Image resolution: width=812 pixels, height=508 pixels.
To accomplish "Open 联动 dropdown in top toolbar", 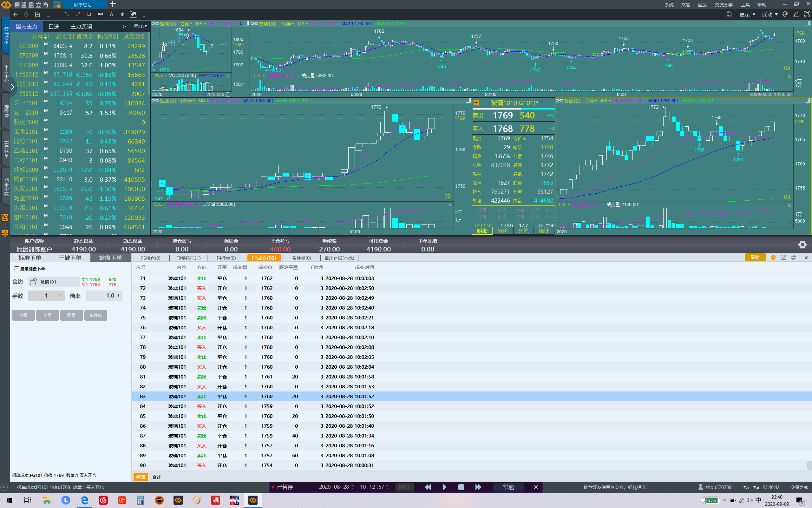I will click(770, 15).
